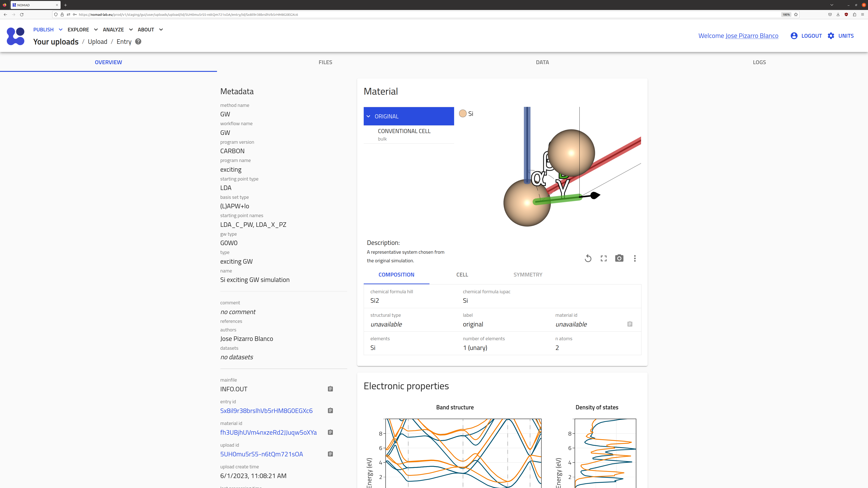Click the site lock security icon
868x488 pixels.
(62, 14)
